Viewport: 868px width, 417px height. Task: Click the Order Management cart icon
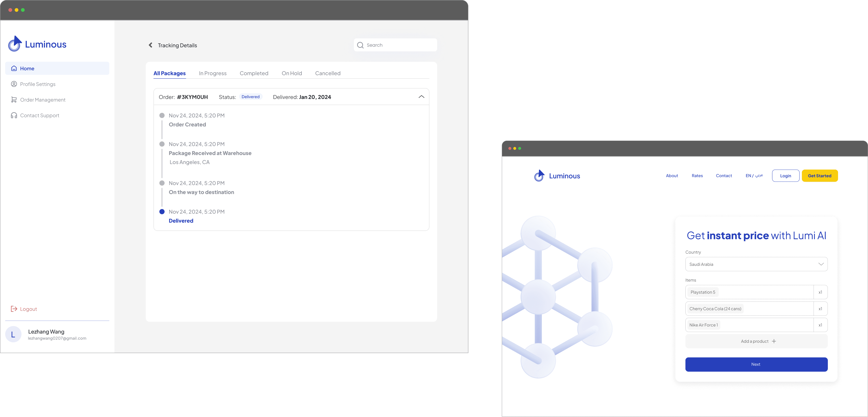coord(14,100)
